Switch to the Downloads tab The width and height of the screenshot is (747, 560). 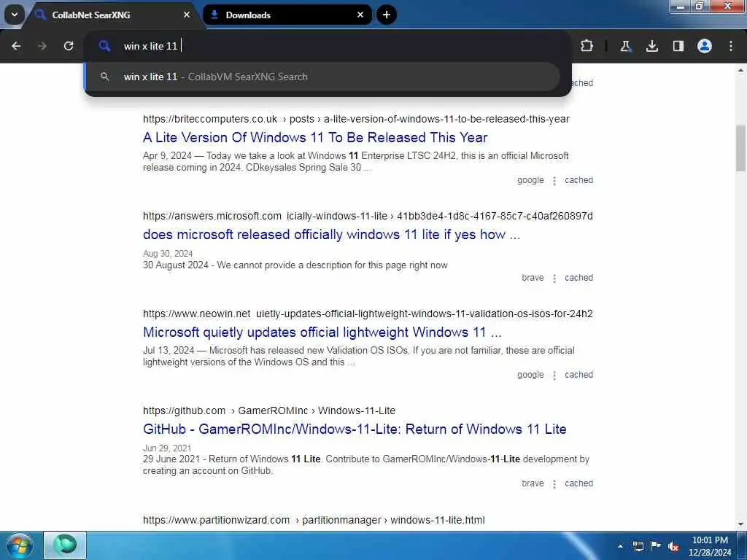(287, 15)
